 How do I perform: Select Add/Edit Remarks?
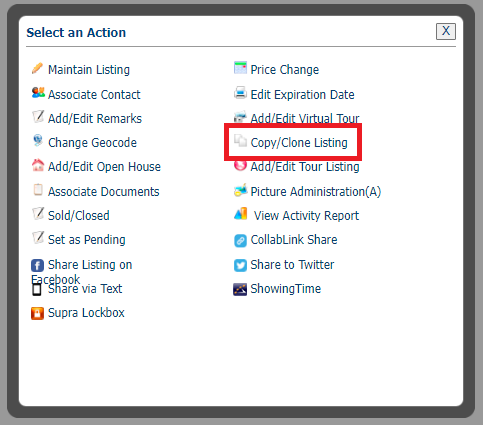pos(95,119)
